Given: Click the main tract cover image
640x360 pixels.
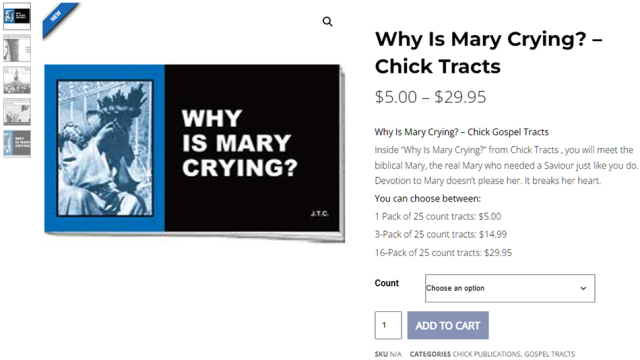Looking at the screenshot, I should tap(194, 153).
